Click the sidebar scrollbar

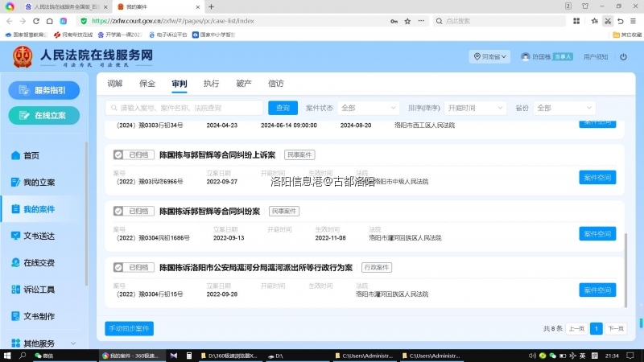[x=86, y=213]
